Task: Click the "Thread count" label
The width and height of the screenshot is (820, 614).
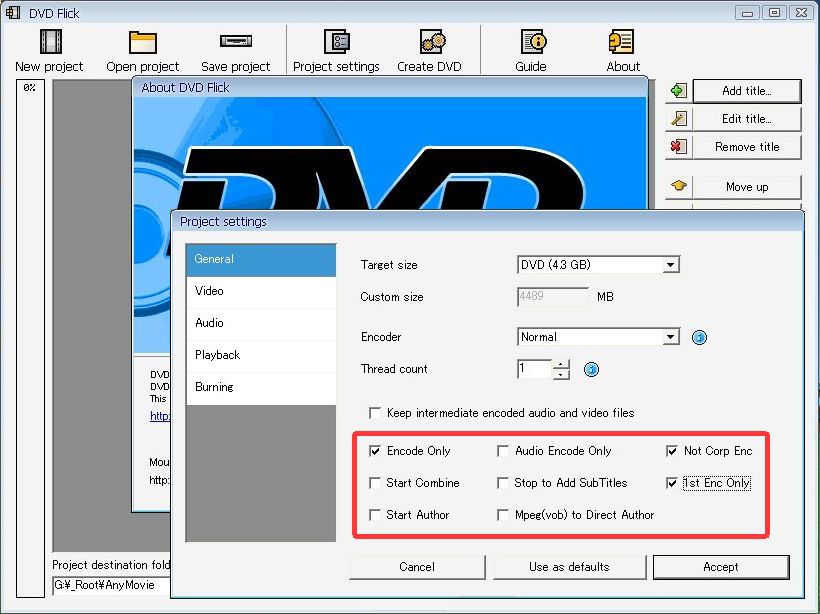Action: point(394,369)
